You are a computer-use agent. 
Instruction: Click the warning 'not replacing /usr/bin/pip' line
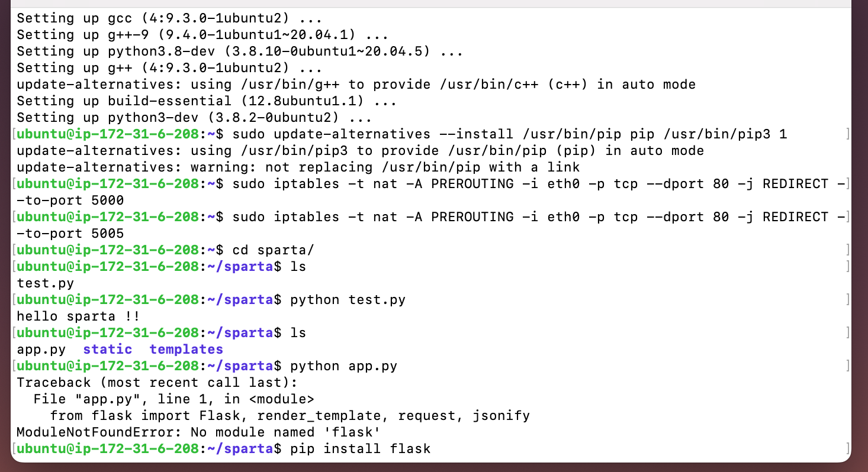coord(298,167)
